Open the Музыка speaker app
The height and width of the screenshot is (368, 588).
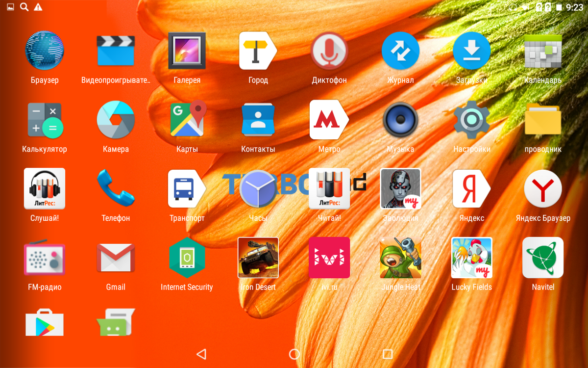pos(400,120)
